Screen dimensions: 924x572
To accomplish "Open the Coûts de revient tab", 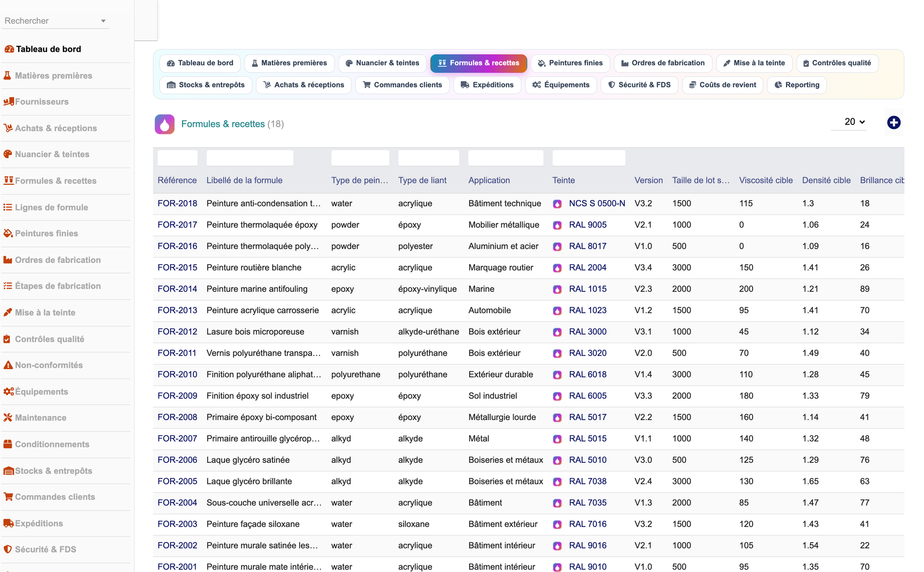I will [x=723, y=85].
